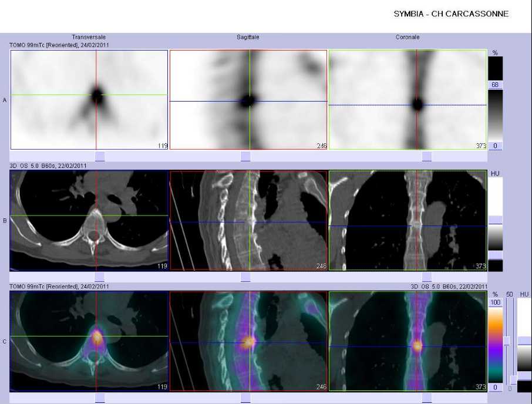The image size is (532, 404).
Task: Click lower window handle on row C HU bar
Action: [x=524, y=375]
